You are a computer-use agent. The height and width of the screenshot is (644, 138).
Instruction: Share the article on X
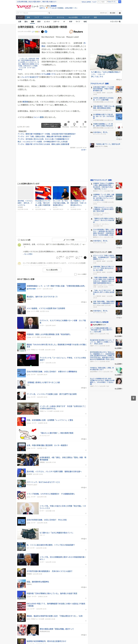(42, 32)
